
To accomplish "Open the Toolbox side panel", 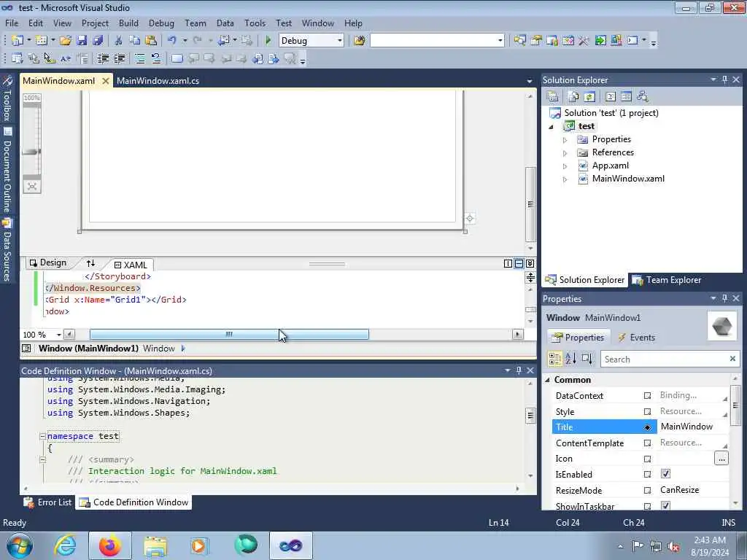I will pyautogui.click(x=7, y=98).
